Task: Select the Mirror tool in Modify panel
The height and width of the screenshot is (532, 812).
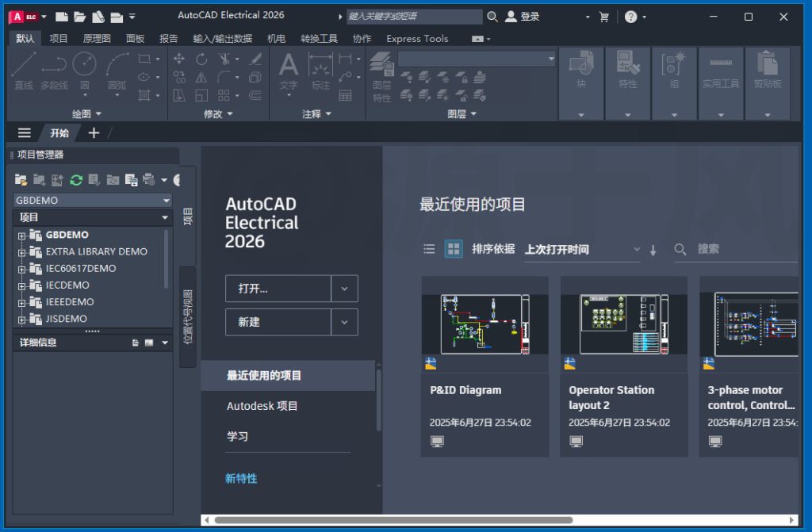Action: 201,77
